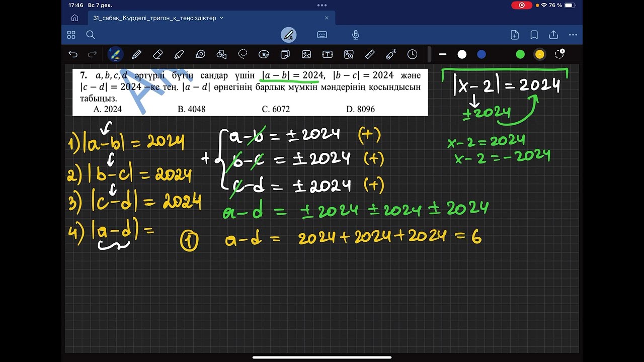This screenshot has height=362, width=644.
Task: Choose the selected yellow pen color
Action: tap(540, 54)
